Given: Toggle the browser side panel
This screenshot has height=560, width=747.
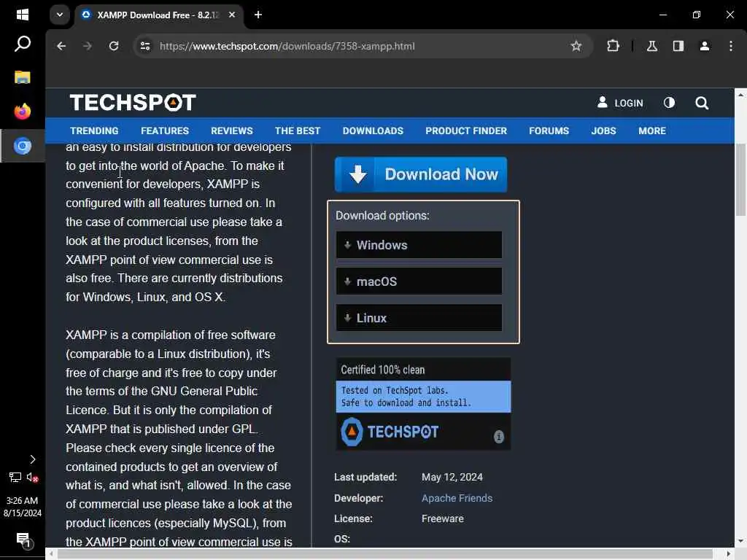Looking at the screenshot, I should tap(678, 46).
